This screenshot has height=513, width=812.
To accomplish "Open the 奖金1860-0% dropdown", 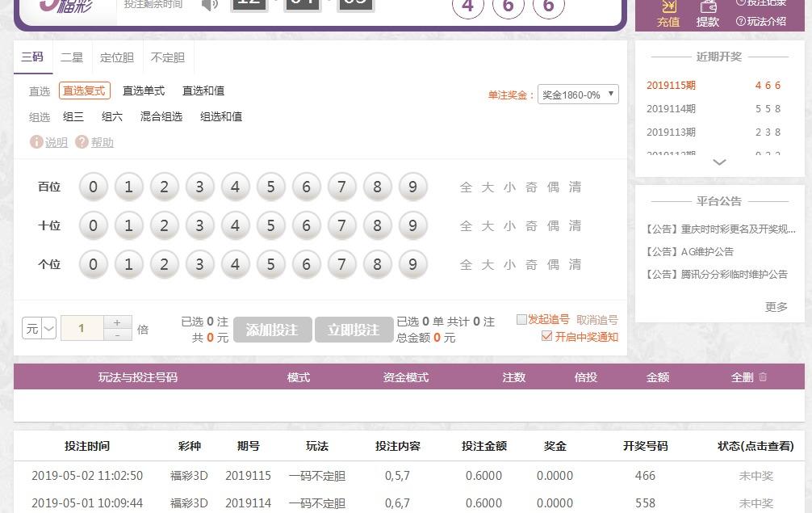I will coord(578,95).
